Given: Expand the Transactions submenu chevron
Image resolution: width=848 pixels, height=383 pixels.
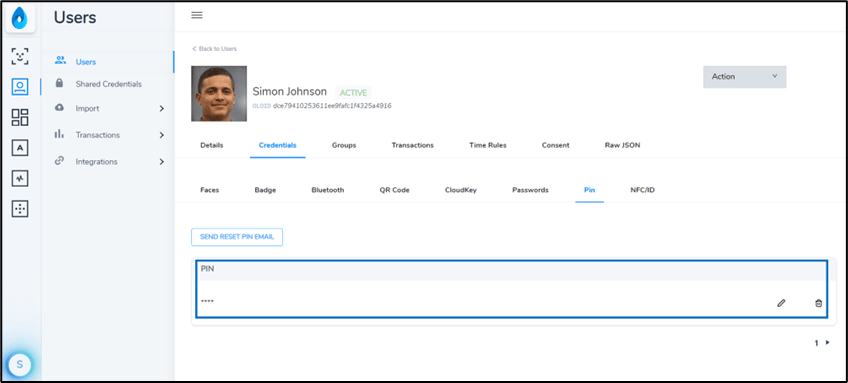Looking at the screenshot, I should coord(161,135).
